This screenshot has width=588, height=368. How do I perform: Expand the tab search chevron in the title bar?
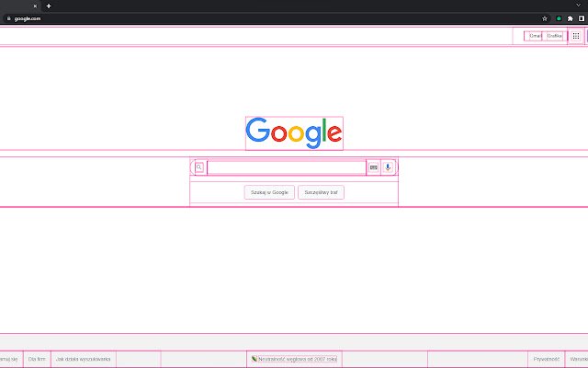pos(578,6)
